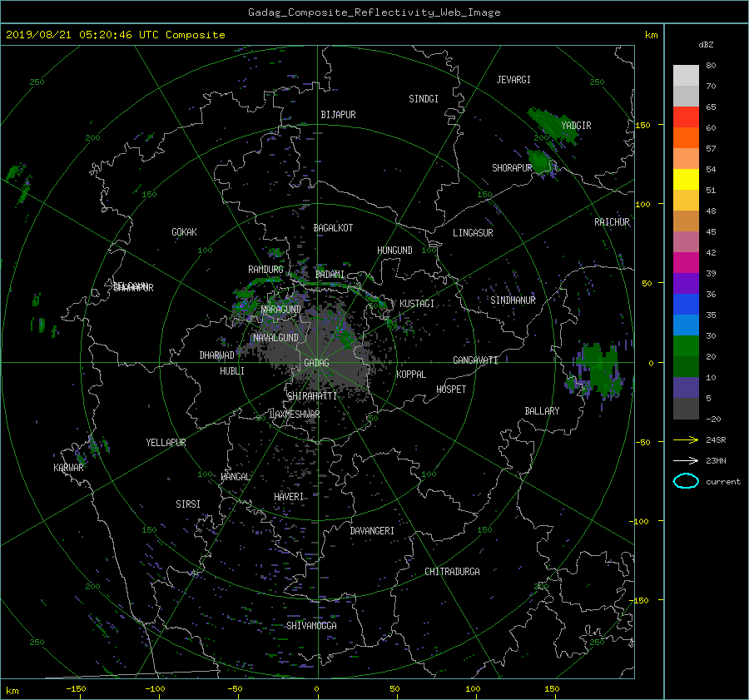Click the Gadag_Composite_Reflectivity_Web_Image title
Screen dimensions: 749x700
[x=374, y=12]
